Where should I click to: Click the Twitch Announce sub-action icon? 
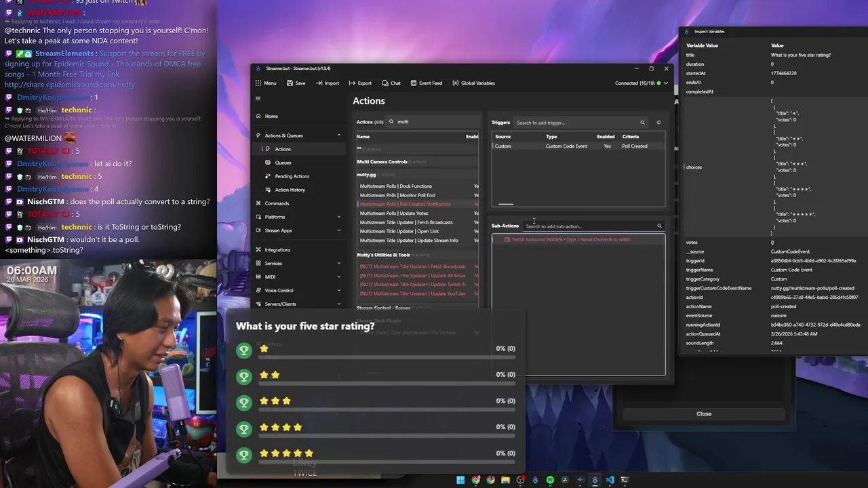click(507, 239)
